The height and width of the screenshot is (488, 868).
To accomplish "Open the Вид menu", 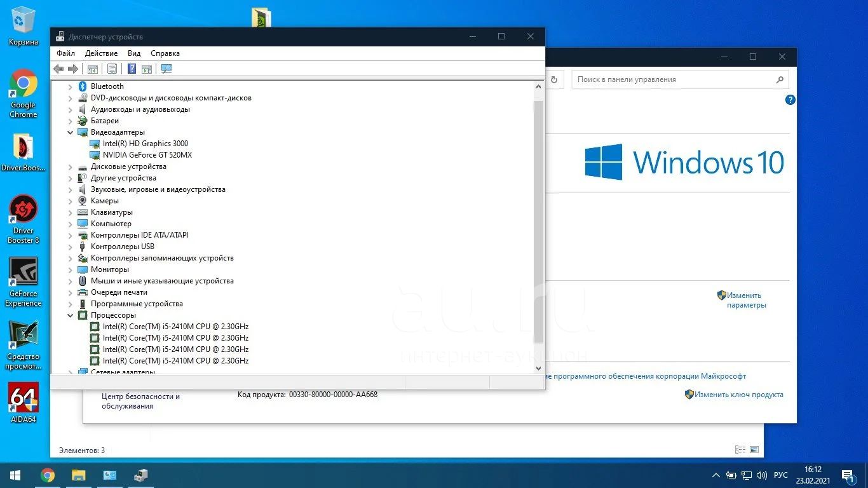I will coord(134,53).
